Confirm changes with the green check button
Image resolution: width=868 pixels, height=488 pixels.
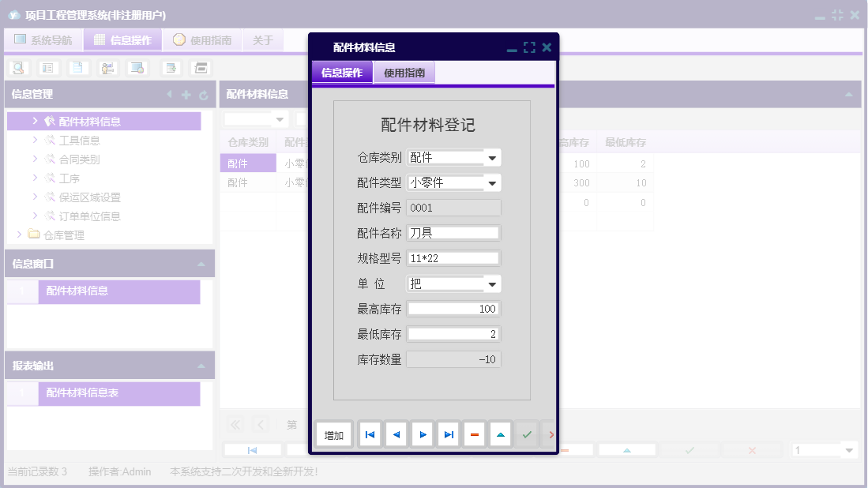click(x=527, y=434)
